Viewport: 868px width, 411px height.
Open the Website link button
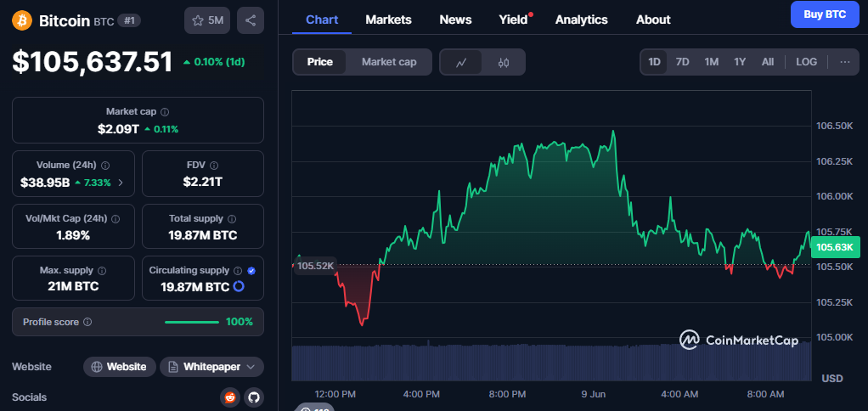pyautogui.click(x=120, y=367)
